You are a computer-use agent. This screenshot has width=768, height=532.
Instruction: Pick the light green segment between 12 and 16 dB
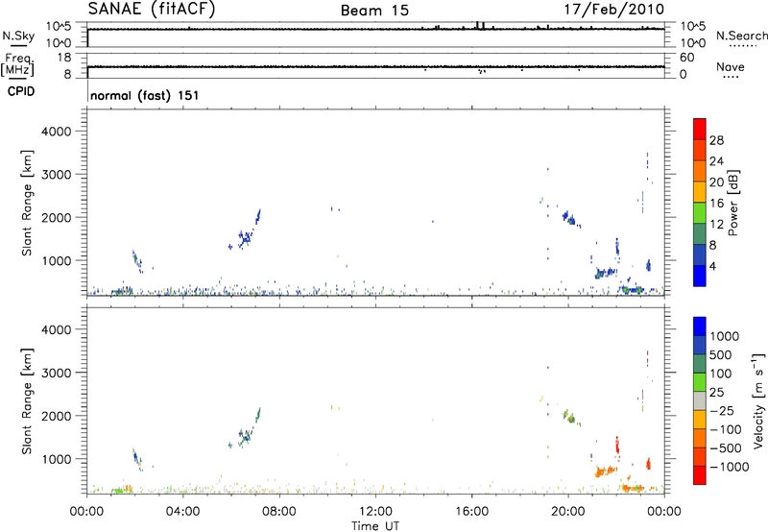pyautogui.click(x=700, y=213)
